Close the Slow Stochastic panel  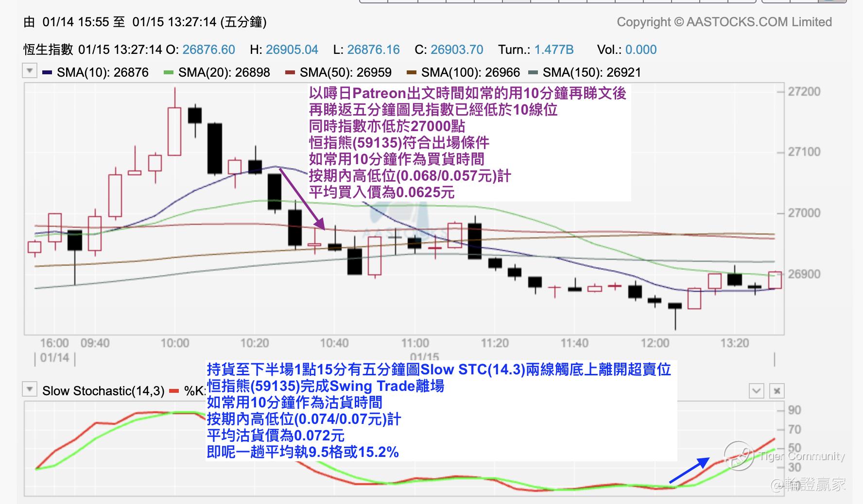click(x=777, y=391)
